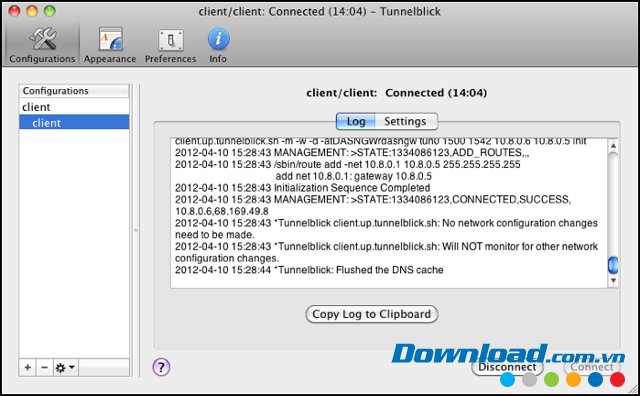Disconnect the VPN connection

pos(507,367)
